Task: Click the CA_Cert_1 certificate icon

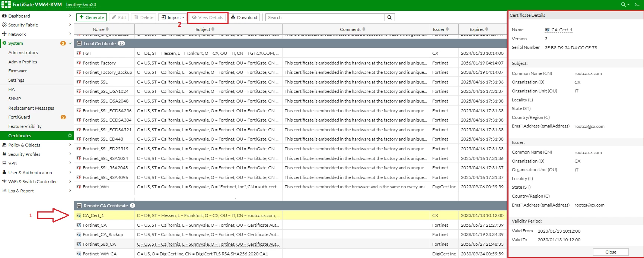Action: [x=79, y=215]
